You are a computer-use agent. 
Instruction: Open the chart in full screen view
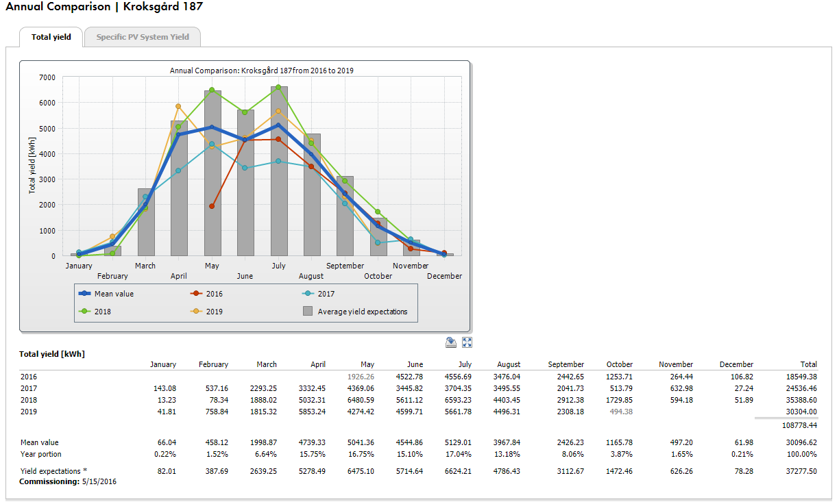(467, 343)
